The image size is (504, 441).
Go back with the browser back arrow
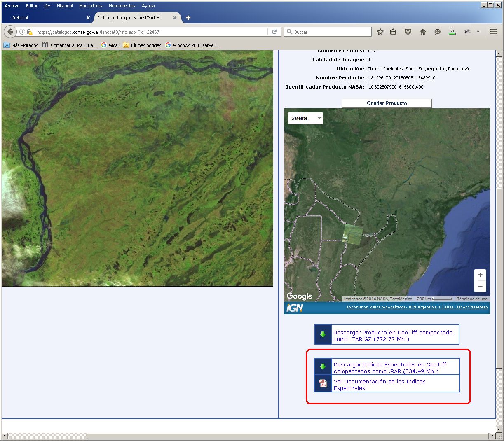pos(10,32)
